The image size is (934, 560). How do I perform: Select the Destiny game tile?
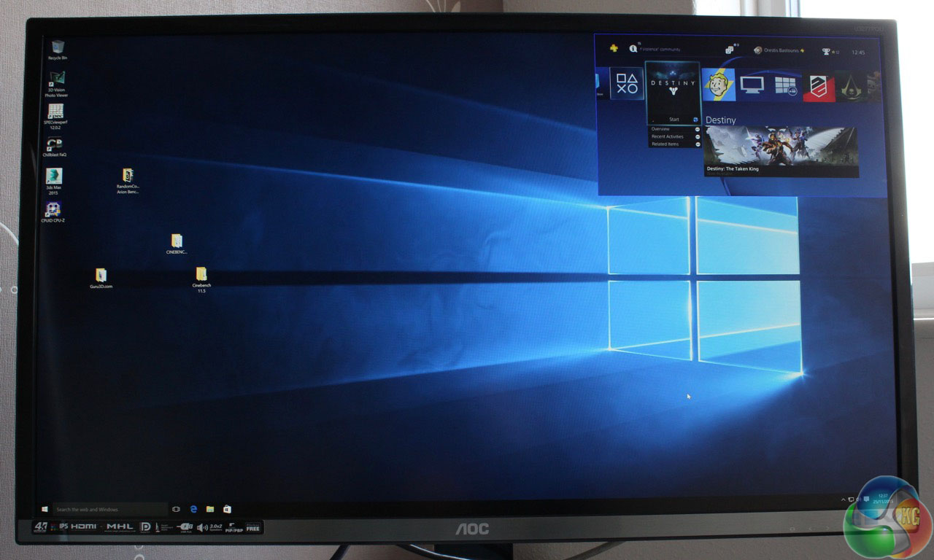tap(673, 93)
